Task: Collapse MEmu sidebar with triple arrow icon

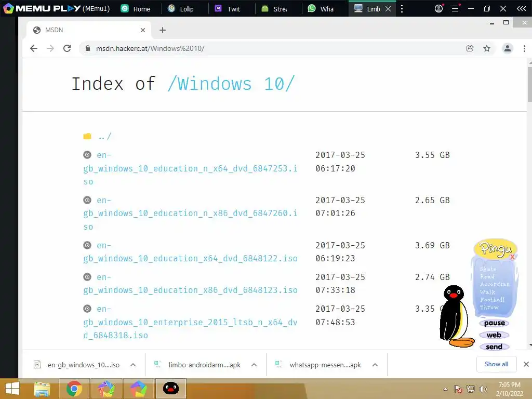Action: (521, 8)
